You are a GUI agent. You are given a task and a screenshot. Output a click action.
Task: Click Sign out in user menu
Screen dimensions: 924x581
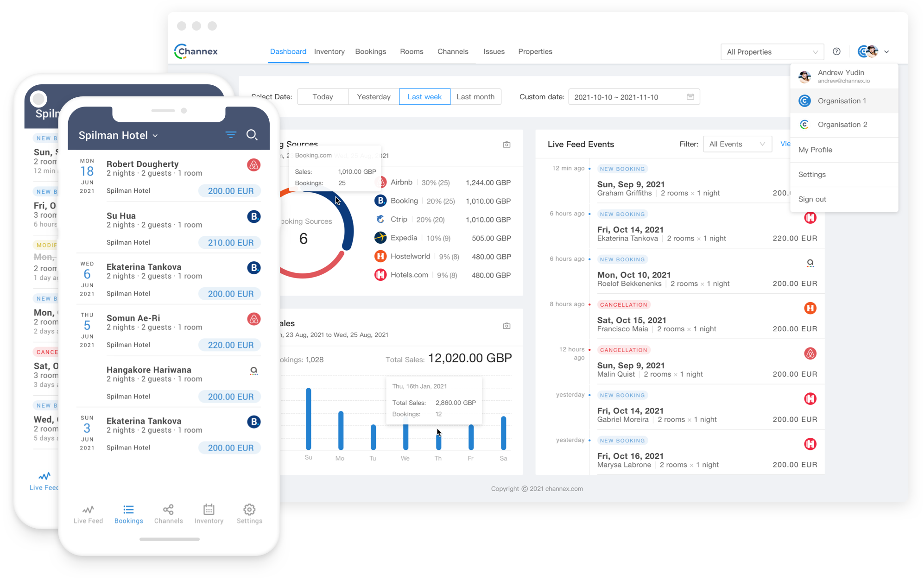click(x=812, y=199)
